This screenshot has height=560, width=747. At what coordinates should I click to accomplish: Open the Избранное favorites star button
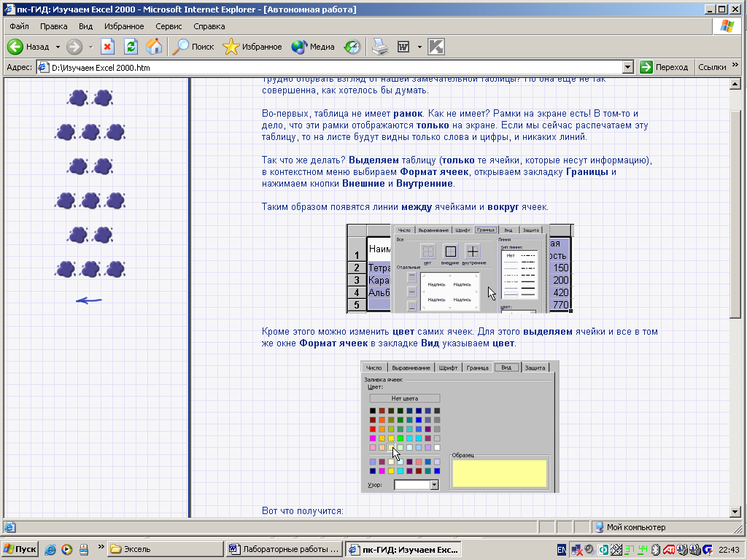coord(252,47)
